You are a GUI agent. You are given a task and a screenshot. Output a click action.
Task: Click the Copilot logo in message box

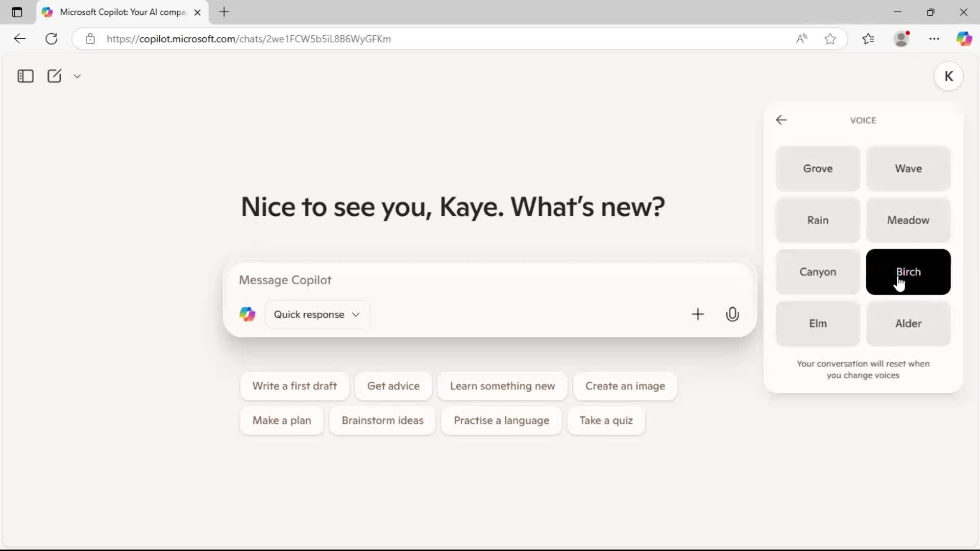click(248, 314)
